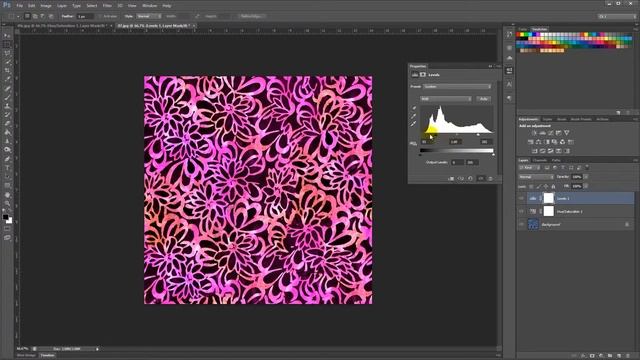
Task: Click the delete layer trash icon
Action: 627,356
